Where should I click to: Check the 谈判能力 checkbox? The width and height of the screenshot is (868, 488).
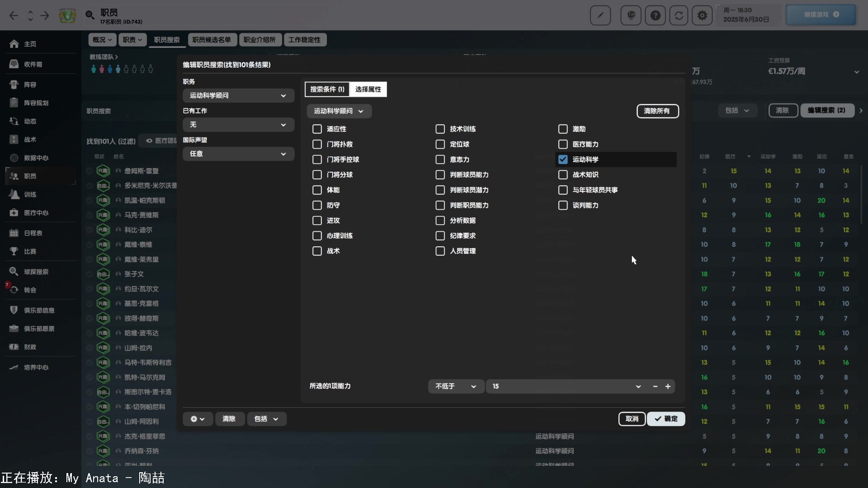point(563,206)
